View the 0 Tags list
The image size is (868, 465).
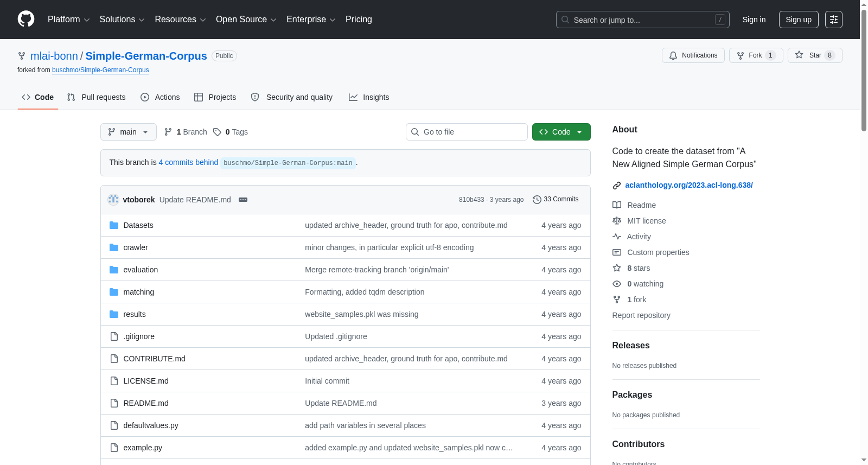coord(231,132)
